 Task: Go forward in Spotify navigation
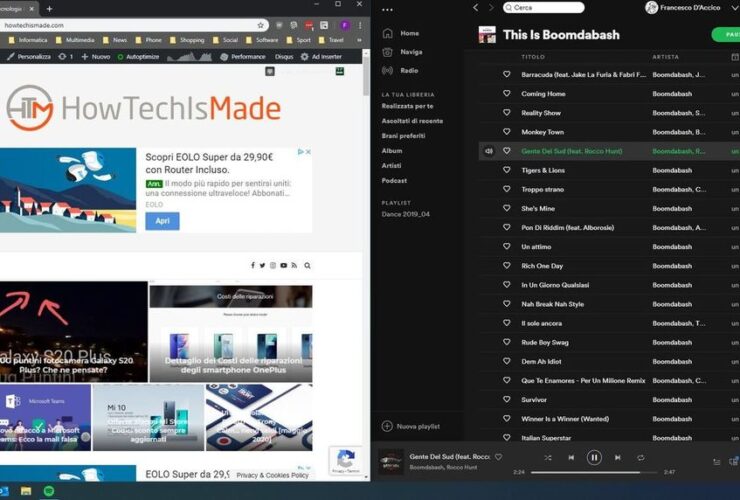[x=491, y=8]
